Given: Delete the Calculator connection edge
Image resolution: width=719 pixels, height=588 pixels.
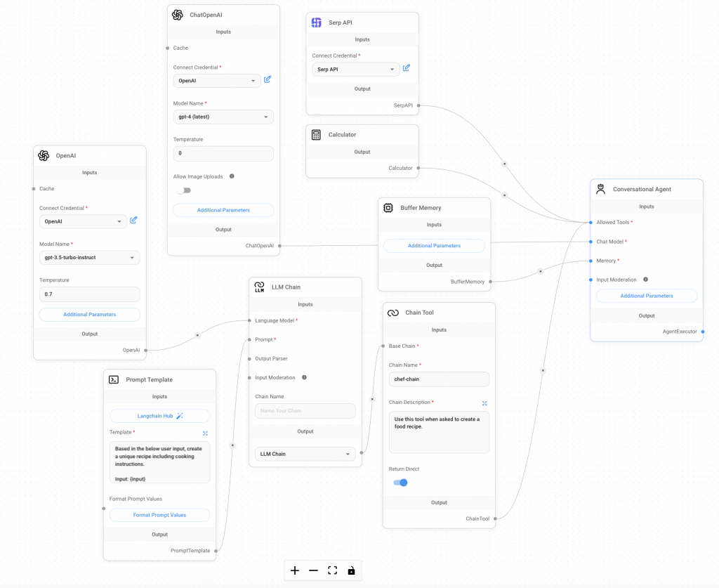Looking at the screenshot, I should point(504,195).
